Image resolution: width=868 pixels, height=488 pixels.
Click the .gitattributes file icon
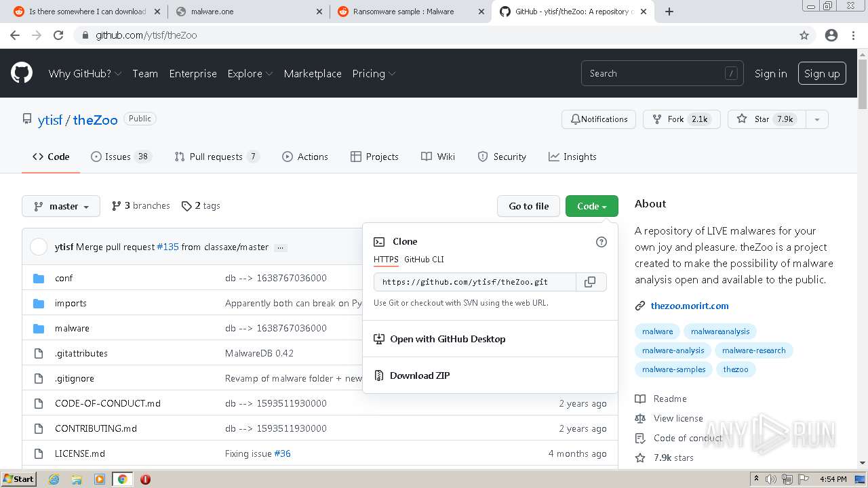coord(39,354)
